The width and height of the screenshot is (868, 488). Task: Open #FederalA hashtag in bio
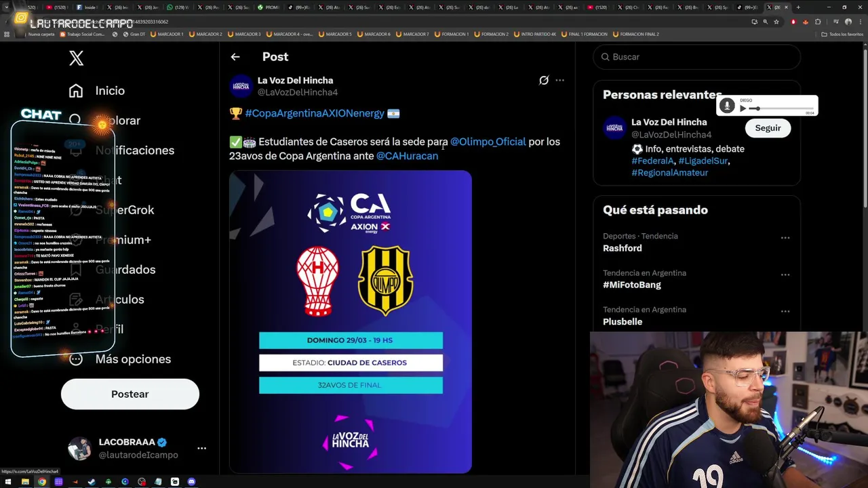(652, 161)
